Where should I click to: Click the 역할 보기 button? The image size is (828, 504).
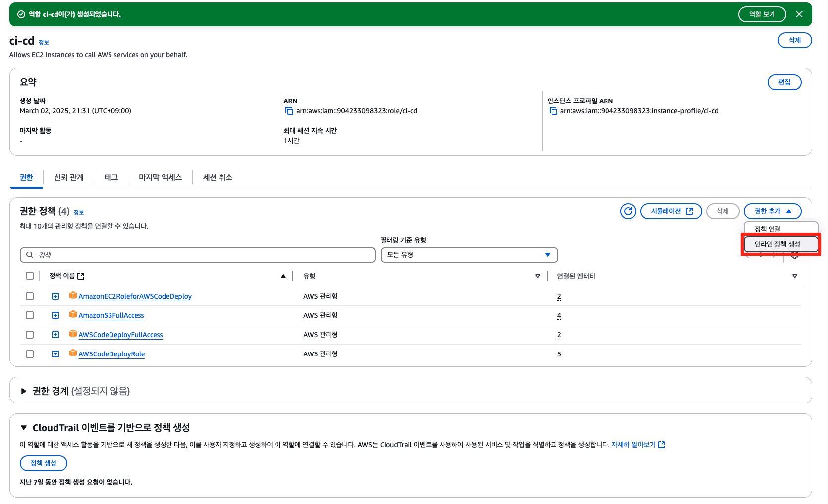pyautogui.click(x=762, y=14)
